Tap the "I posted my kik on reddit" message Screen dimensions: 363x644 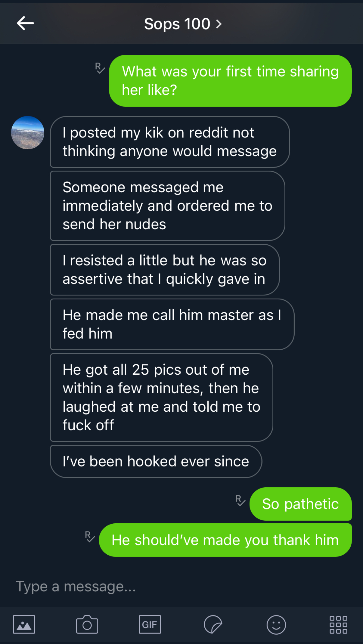pyautogui.click(x=169, y=142)
